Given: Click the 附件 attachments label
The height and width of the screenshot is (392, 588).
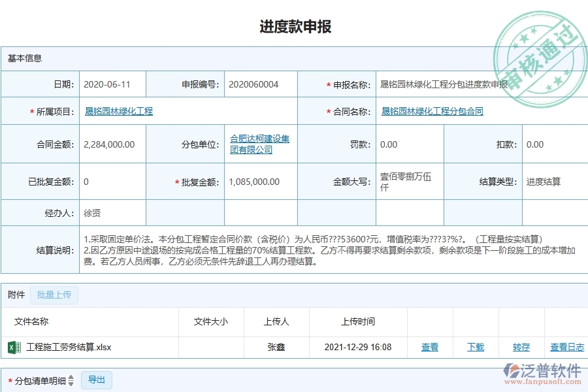Looking at the screenshot, I should (x=16, y=295).
